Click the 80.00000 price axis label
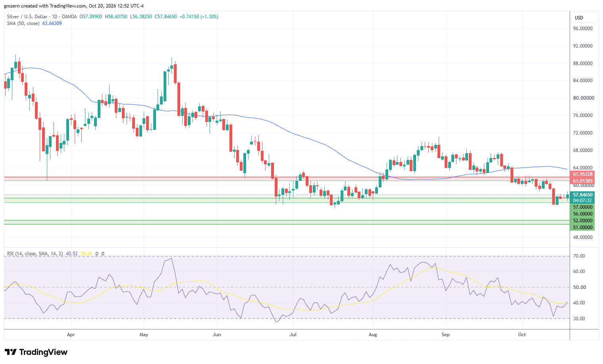This screenshot has height=364, width=603. 583,98
